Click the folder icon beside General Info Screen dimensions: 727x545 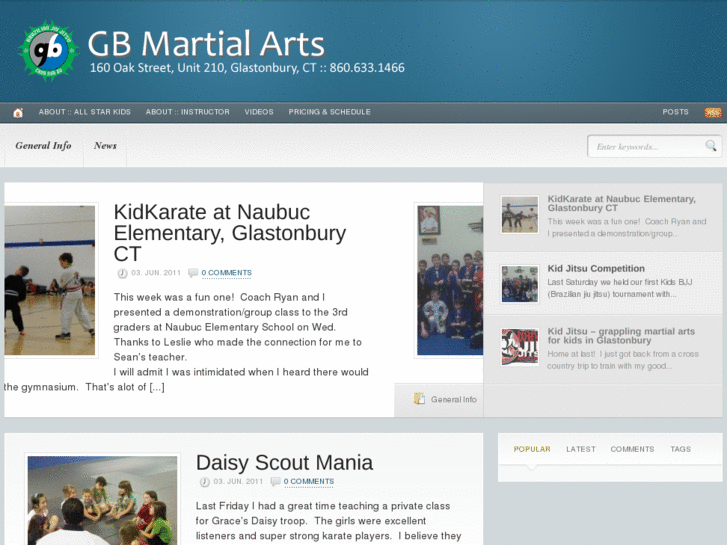[x=419, y=398]
